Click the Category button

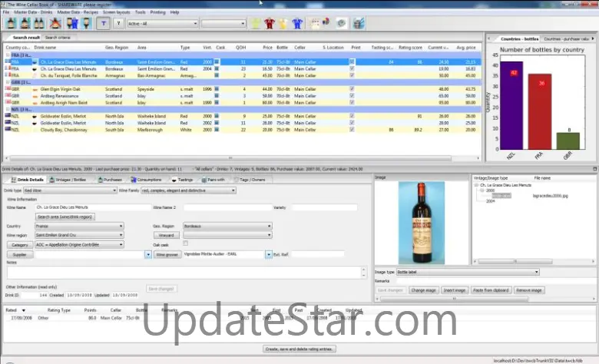20,245
